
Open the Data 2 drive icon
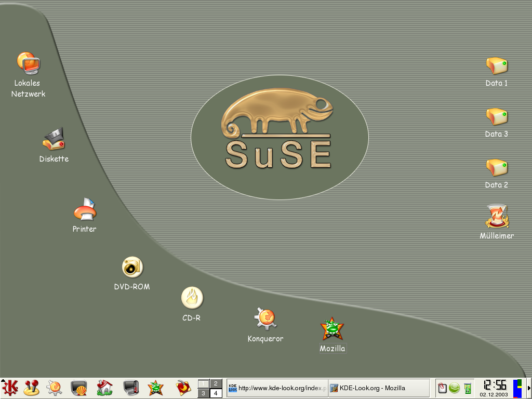pyautogui.click(x=497, y=168)
